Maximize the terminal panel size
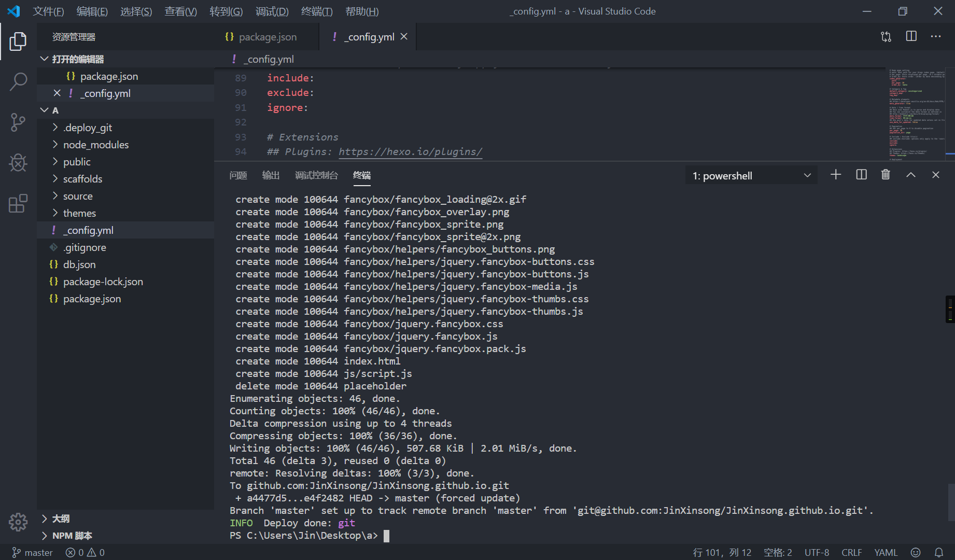Image resolution: width=955 pixels, height=560 pixels. coord(910,175)
